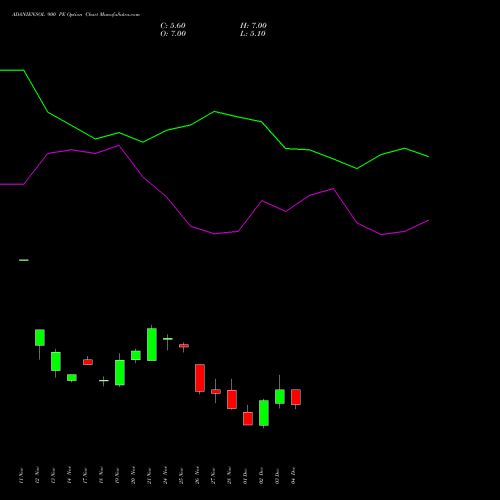The height and width of the screenshot is (500, 500).
Task: Select the small red candle for 17 Nov
Action: (x=88, y=362)
